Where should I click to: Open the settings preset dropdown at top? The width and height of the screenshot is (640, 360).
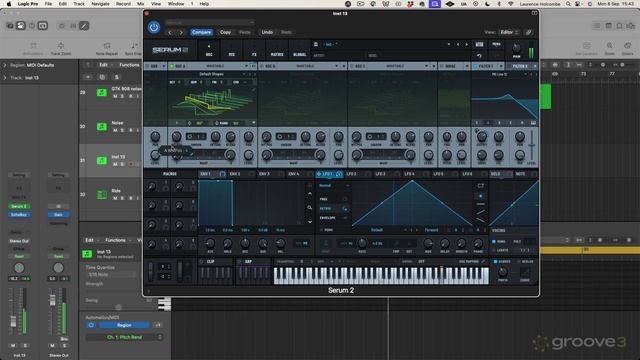210,22
